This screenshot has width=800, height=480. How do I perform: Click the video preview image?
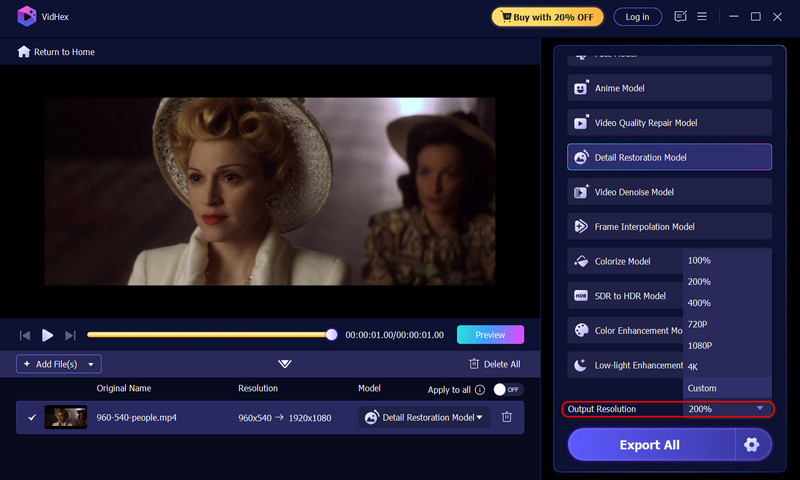[269, 191]
